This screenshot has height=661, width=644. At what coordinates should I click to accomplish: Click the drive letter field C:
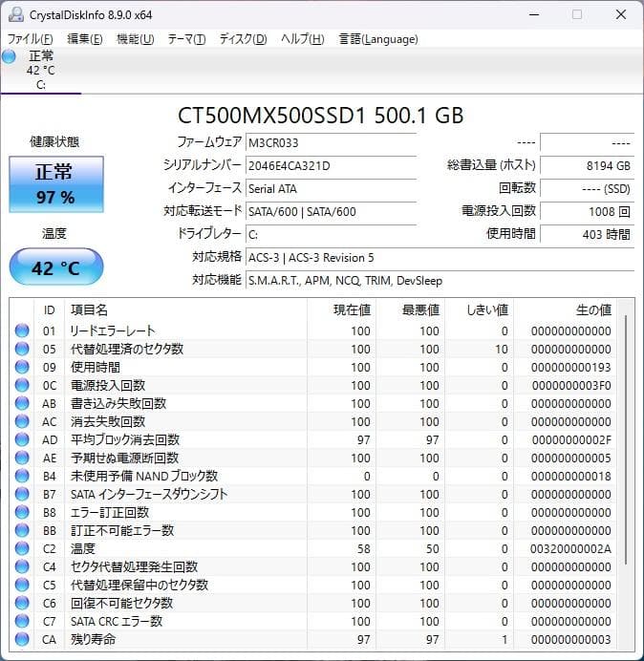tap(331, 234)
